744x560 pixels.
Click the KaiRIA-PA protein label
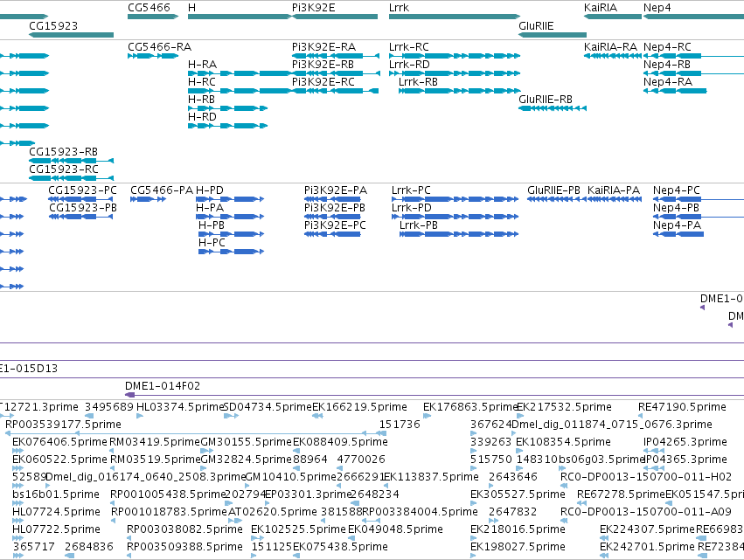pyautogui.click(x=614, y=190)
